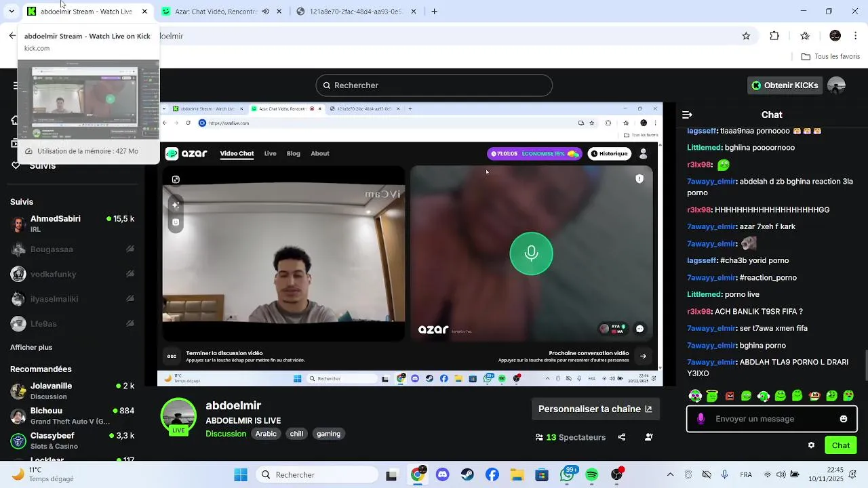Expand followed channels with Afficher plus
Screen dimensions: 868x488
31,348
